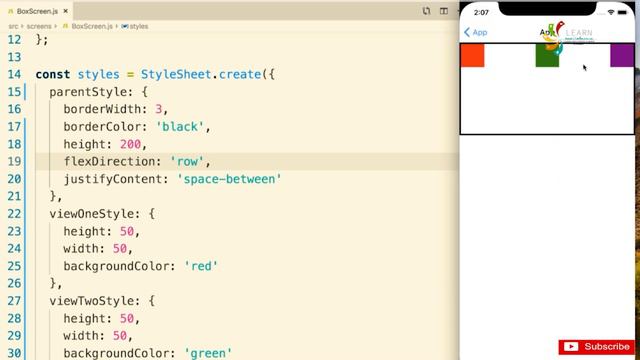
Task: Tap the App back button in simulator
Action: tap(476, 32)
